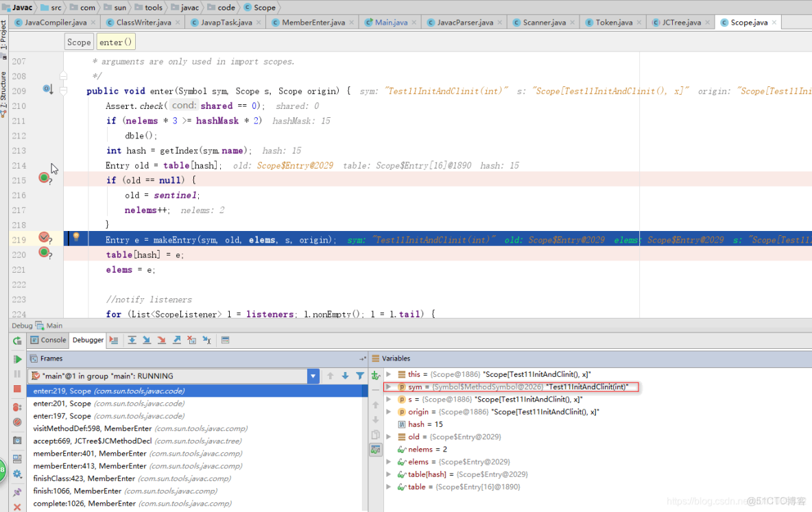Click the Scope breadcrumb button
This screenshot has height=512, width=812.
coord(78,41)
